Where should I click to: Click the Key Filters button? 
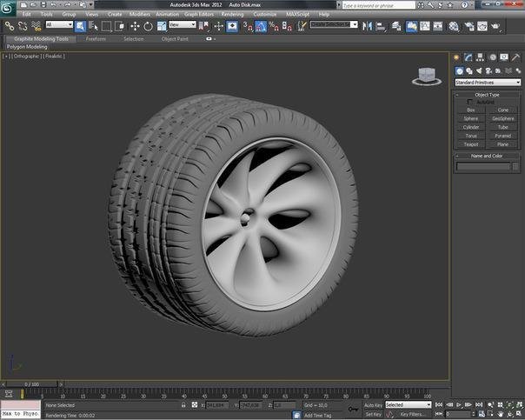(x=411, y=415)
